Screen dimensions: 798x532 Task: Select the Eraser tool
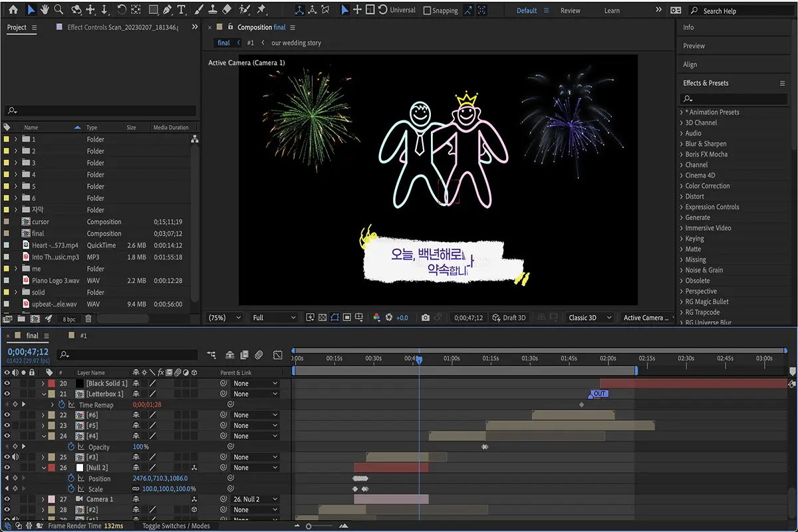[x=226, y=10]
